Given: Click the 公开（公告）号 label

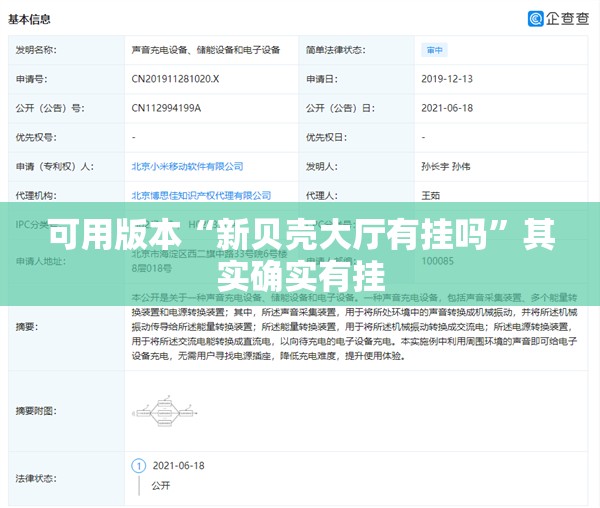Looking at the screenshot, I should click(50, 108).
